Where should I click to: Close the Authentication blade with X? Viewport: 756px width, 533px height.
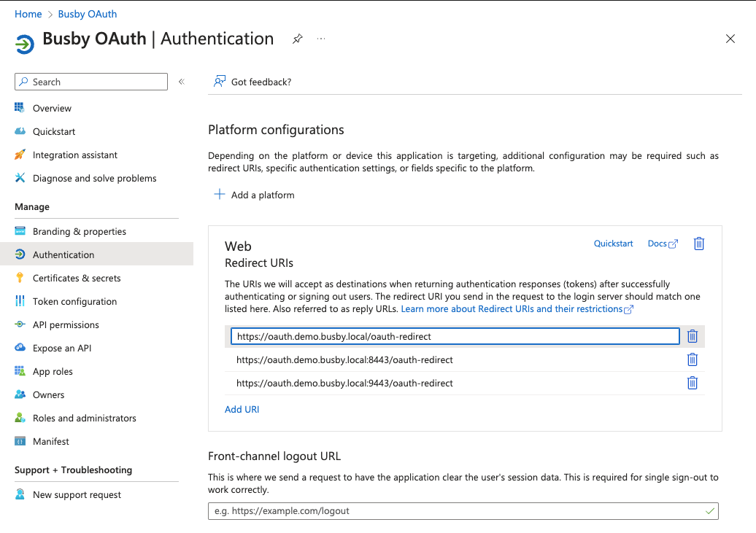click(730, 39)
